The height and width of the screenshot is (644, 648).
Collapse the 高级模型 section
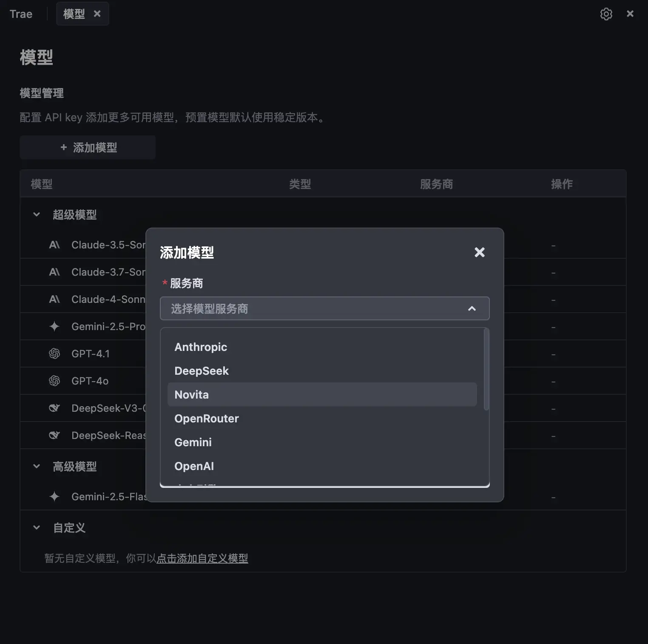(37, 467)
